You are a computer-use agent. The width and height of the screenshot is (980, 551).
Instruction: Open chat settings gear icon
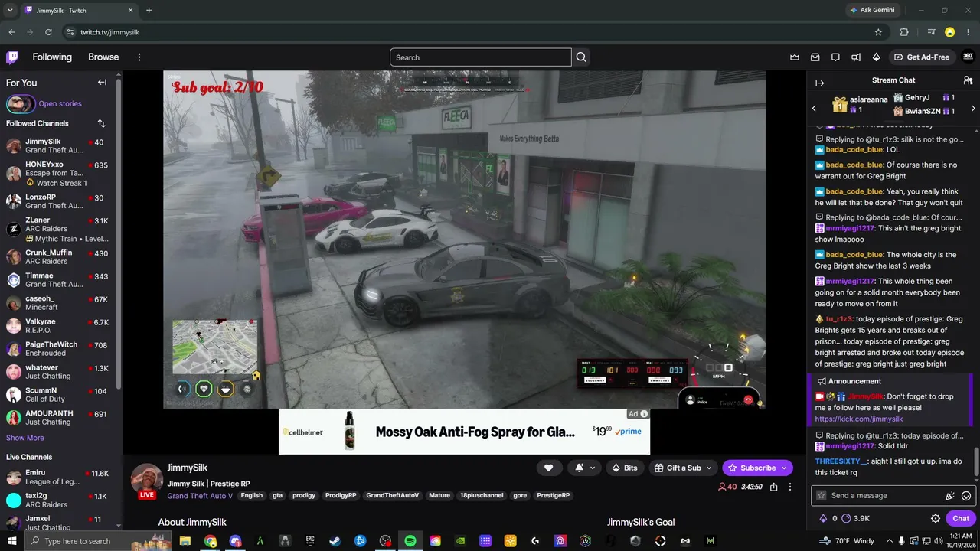[x=936, y=518]
